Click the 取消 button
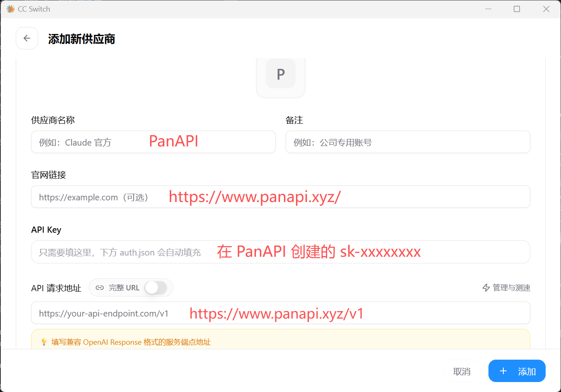The image size is (561, 392). point(462,371)
